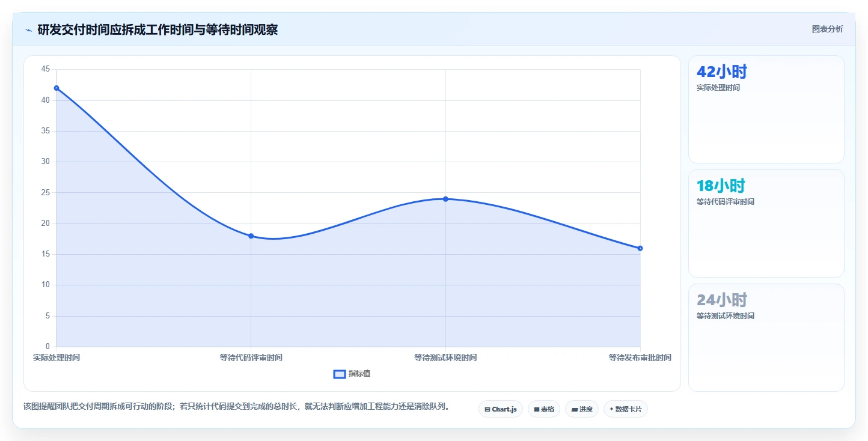Click the icon in the 进度 tag
The image size is (868, 441).
coord(574,409)
